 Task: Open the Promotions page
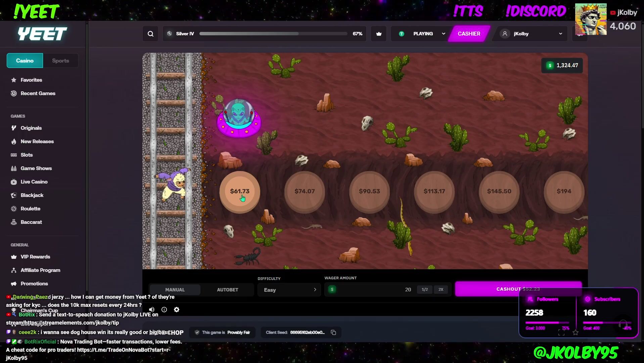tap(34, 284)
